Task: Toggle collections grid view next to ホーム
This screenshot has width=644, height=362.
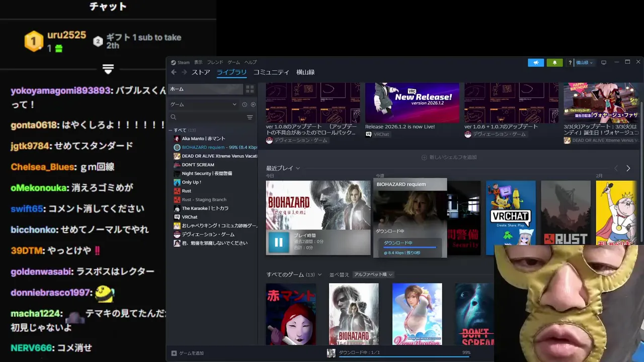Action: 250,89
